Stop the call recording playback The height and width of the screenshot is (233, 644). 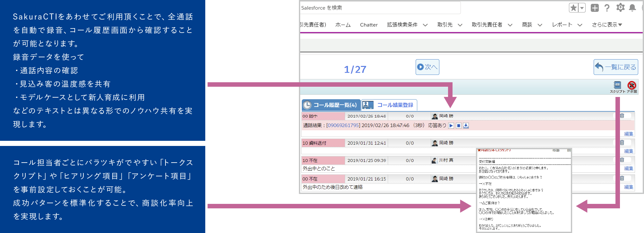click(x=459, y=125)
